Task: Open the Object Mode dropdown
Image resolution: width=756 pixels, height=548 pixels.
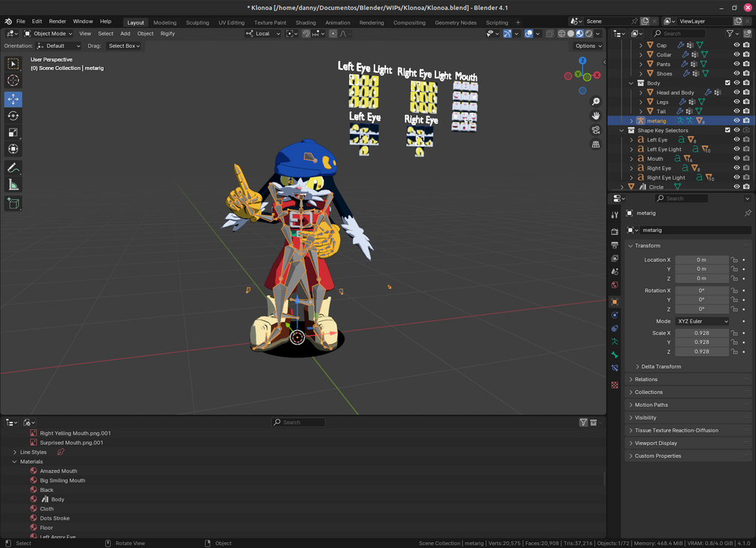Action: pyautogui.click(x=48, y=34)
